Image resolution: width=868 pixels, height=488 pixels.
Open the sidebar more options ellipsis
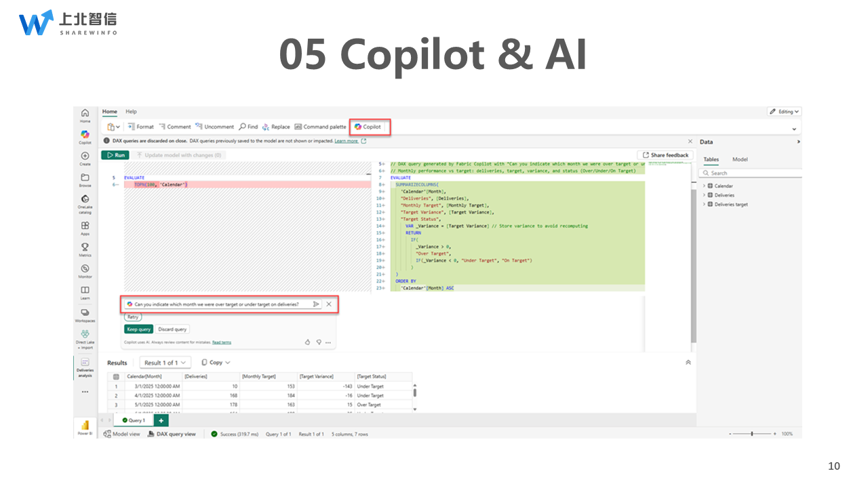click(85, 391)
